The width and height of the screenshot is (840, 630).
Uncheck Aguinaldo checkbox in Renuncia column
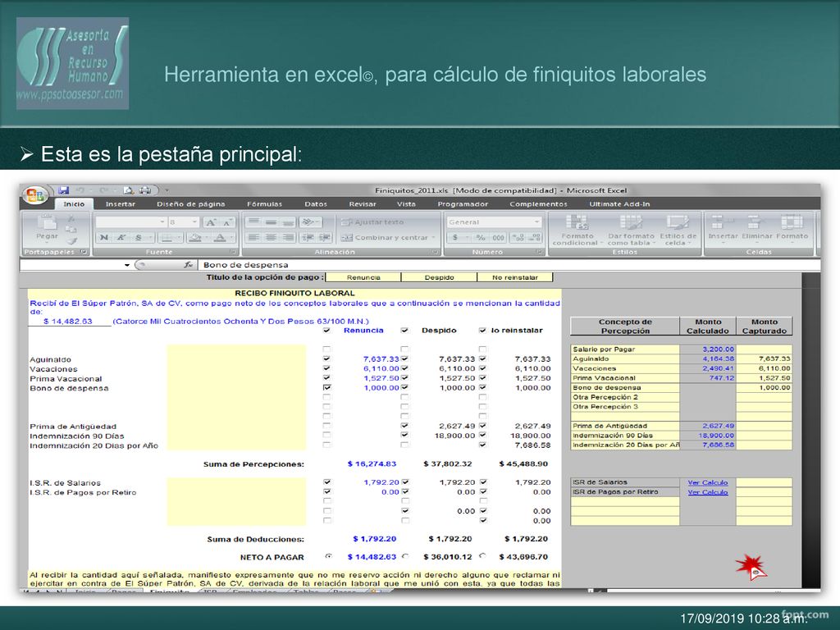(x=326, y=359)
